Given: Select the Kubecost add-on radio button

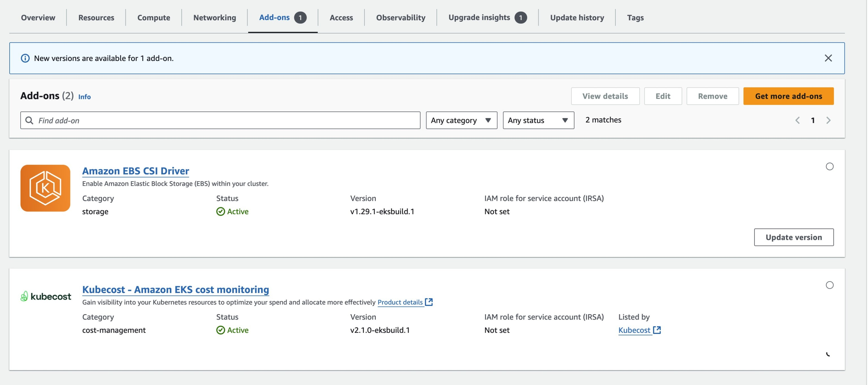Looking at the screenshot, I should pyautogui.click(x=829, y=285).
